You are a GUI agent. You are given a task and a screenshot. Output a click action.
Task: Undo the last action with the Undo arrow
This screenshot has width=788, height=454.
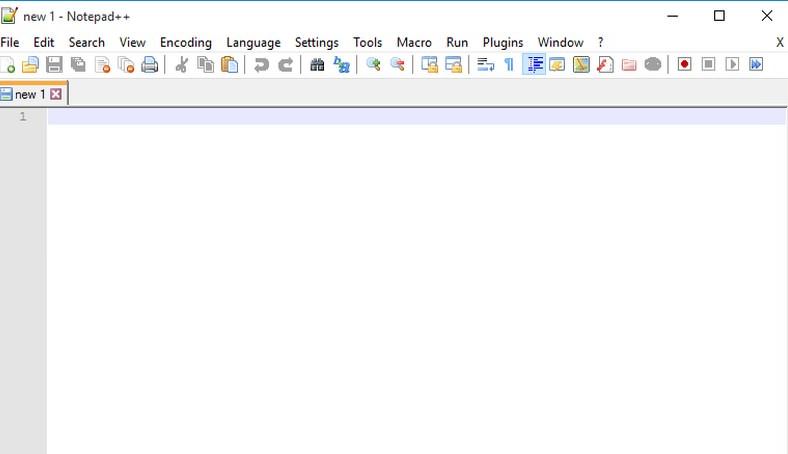(x=261, y=64)
